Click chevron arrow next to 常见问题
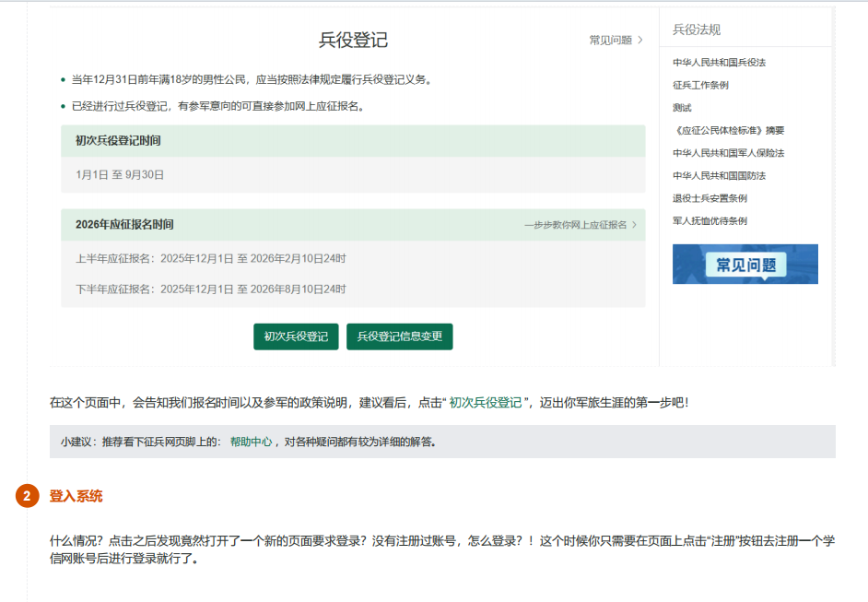Image resolution: width=868 pixels, height=602 pixels. tap(640, 41)
